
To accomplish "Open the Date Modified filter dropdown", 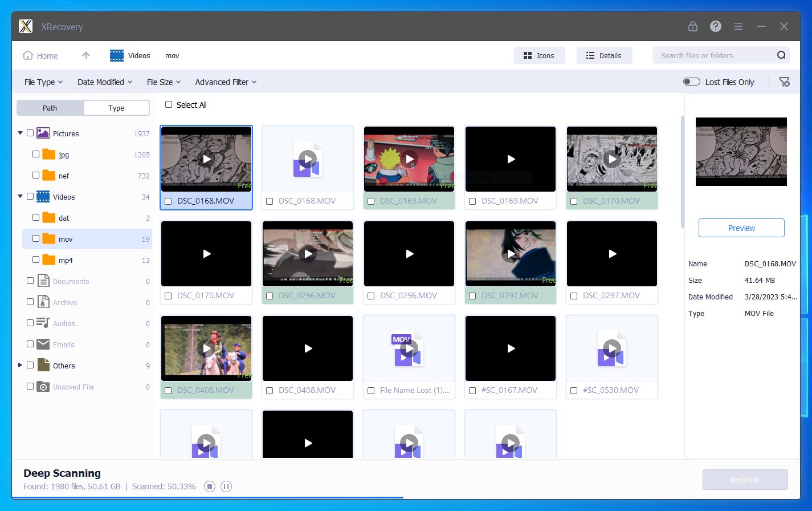I will click(x=105, y=82).
